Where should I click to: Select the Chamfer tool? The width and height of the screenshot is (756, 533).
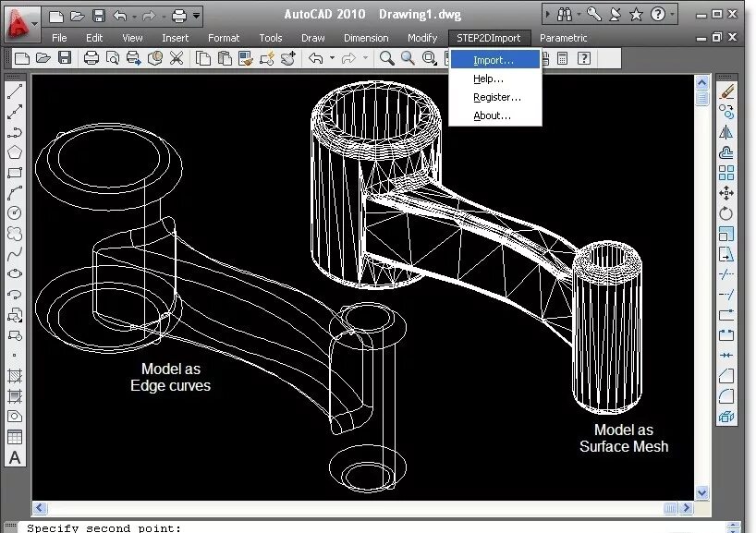click(726, 375)
